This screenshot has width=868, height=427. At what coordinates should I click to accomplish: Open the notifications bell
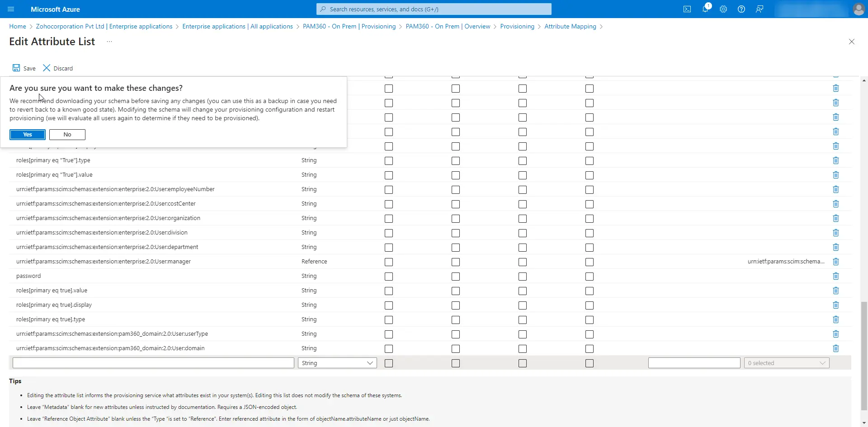pos(705,9)
